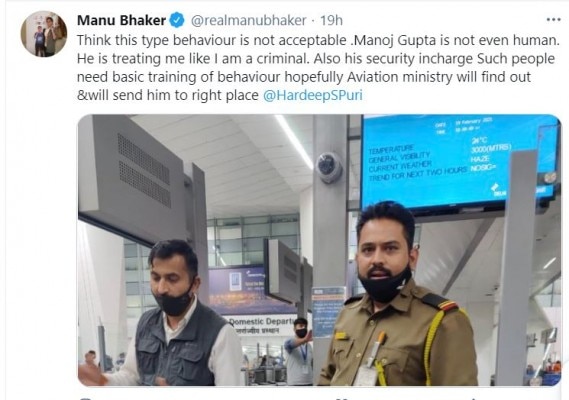Open the @realmanubhaker handle link
The height and width of the screenshot is (400, 569).
click(249, 20)
